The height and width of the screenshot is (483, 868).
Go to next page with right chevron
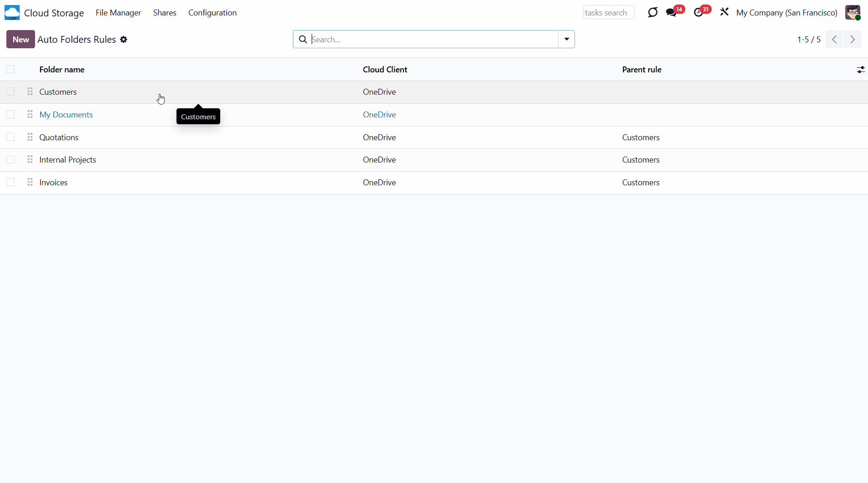tap(853, 40)
